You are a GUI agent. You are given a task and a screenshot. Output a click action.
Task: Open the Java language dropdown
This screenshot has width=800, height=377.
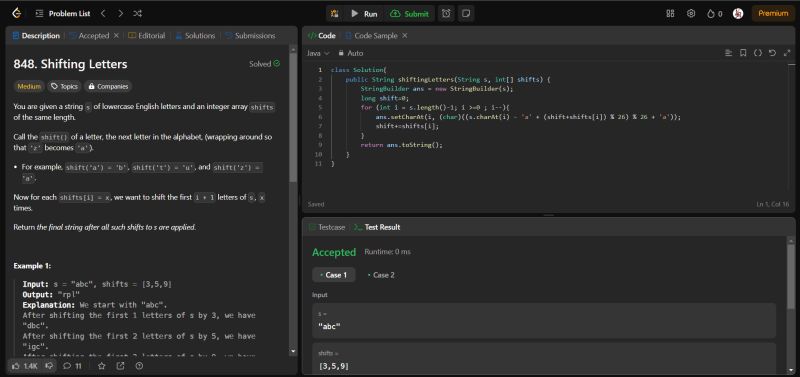[x=318, y=53]
